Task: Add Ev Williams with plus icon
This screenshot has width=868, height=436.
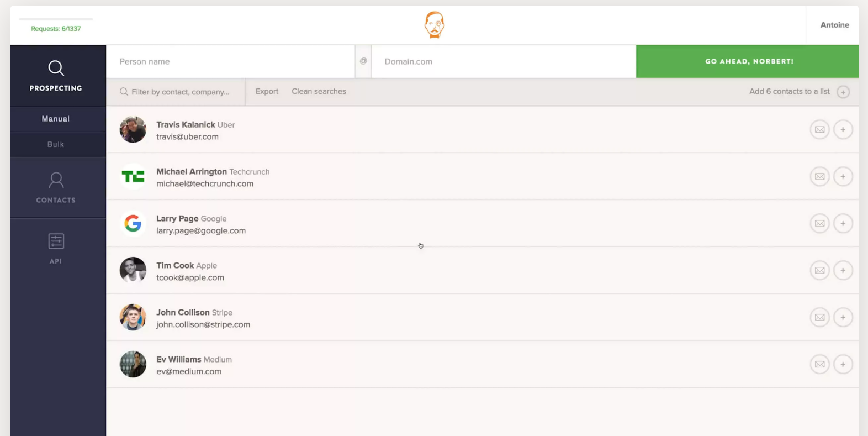Action: [x=843, y=364]
